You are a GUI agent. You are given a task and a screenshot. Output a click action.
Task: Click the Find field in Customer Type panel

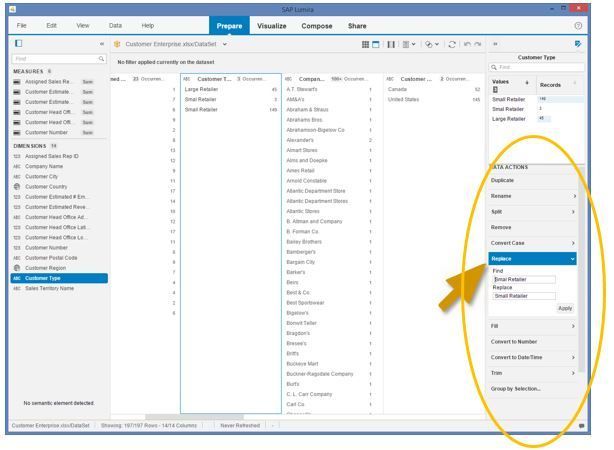536,67
